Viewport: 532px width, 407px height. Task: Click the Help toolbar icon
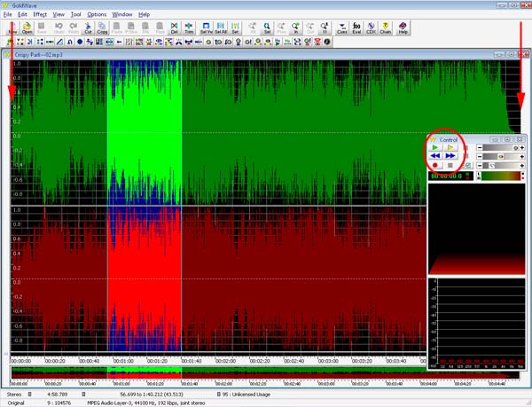(x=403, y=29)
